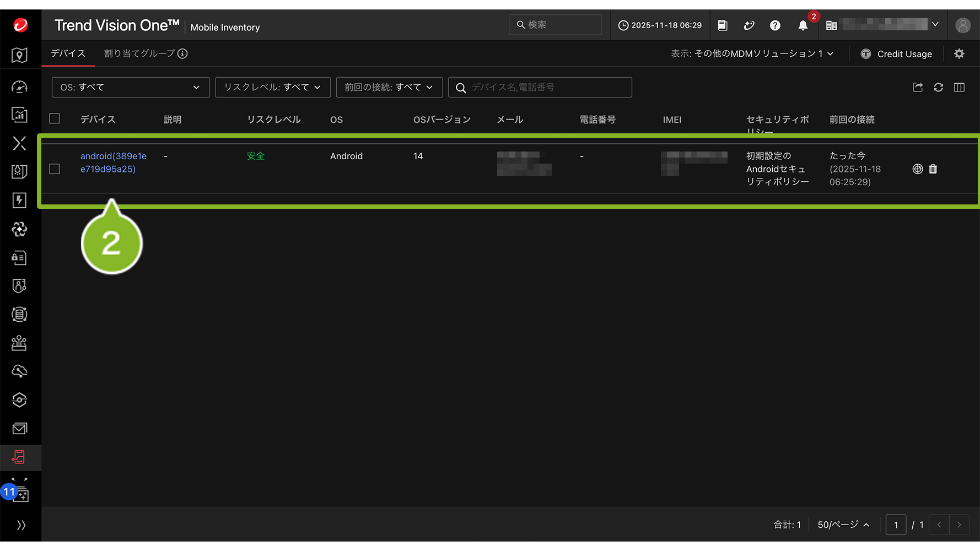Viewport: 980px width, 551px height.
Task: Switch to 割り当てグループ tab
Action: coord(145,54)
